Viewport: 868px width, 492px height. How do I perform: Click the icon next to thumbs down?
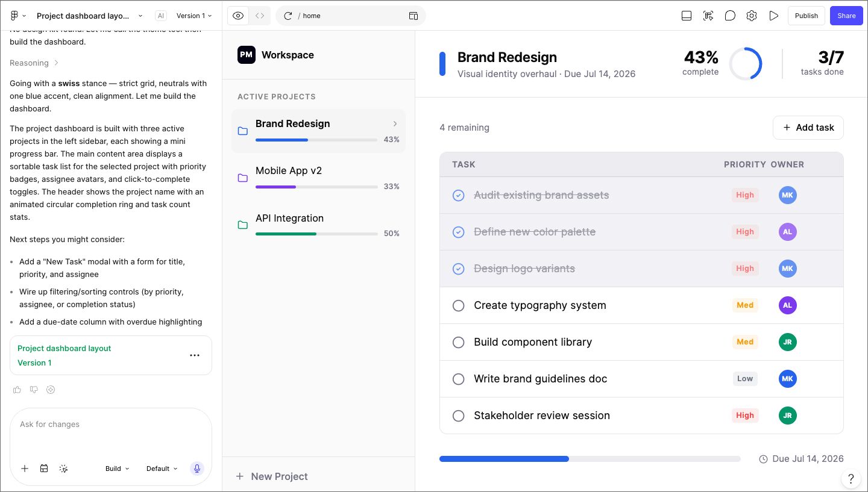[x=51, y=390]
